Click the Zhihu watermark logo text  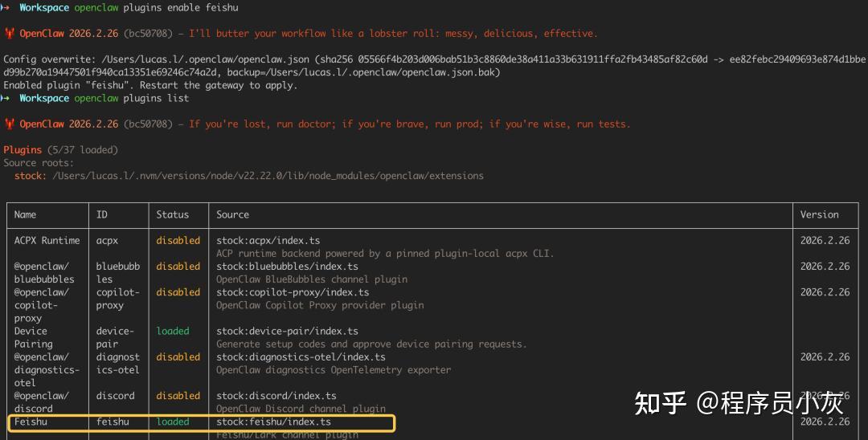click(x=661, y=402)
